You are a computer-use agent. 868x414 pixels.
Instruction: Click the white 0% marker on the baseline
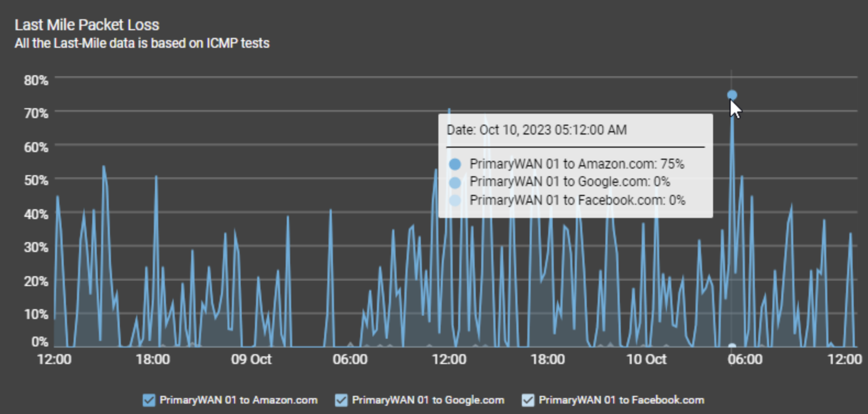(x=732, y=347)
